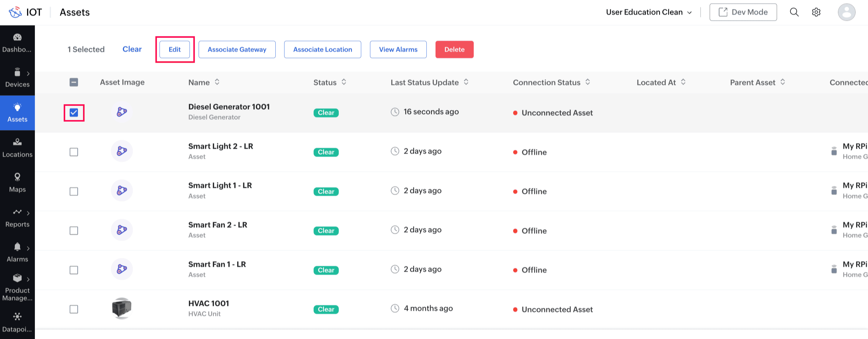The height and width of the screenshot is (339, 868).
Task: Click the HVAC 1001 asset image
Action: pyautogui.click(x=122, y=308)
